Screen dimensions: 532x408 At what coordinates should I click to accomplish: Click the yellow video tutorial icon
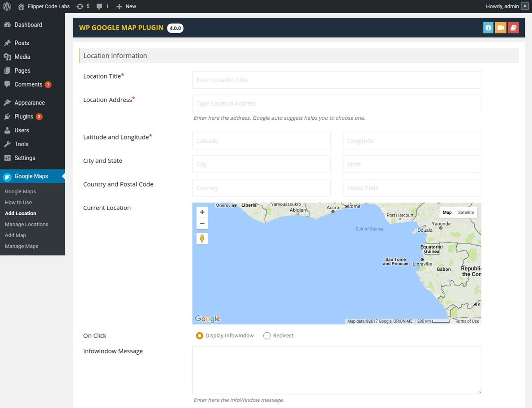tap(501, 27)
